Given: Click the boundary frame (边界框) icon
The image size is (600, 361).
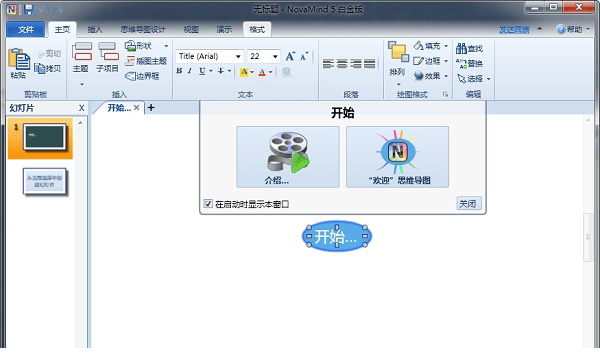Looking at the screenshot, I should tap(130, 76).
